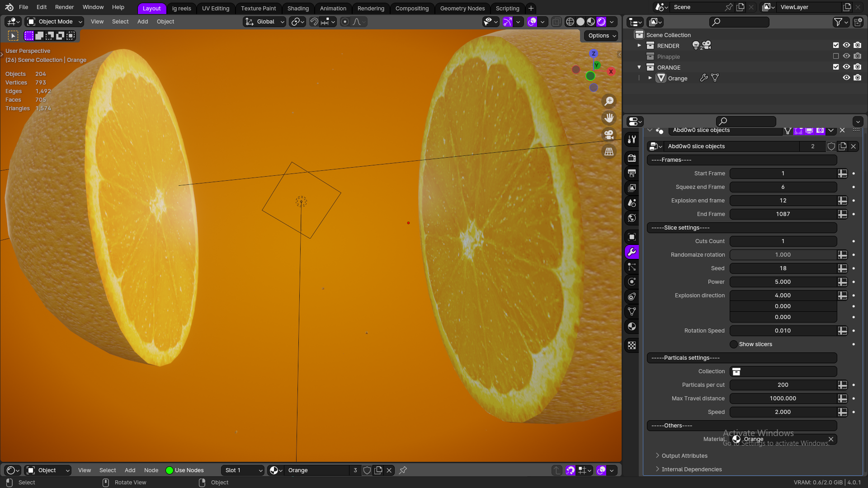Open the Render Properties tab

click(x=632, y=158)
